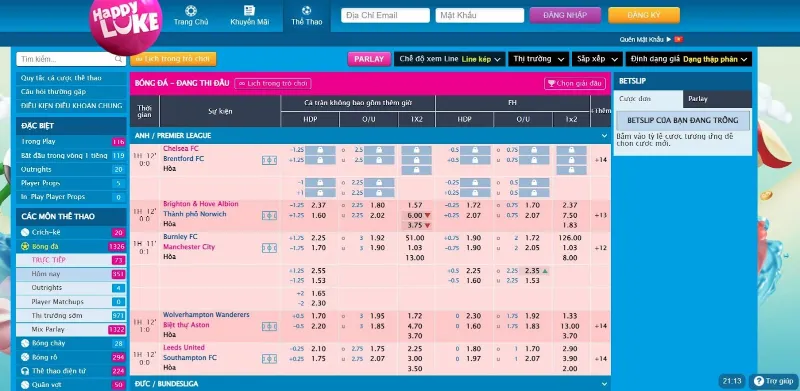Click the ĐĂNG NHẬP login button

click(565, 15)
